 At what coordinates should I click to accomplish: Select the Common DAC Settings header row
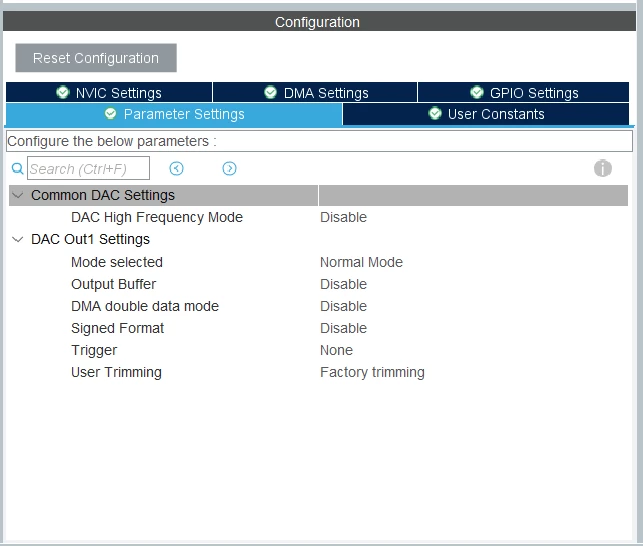coord(318,195)
